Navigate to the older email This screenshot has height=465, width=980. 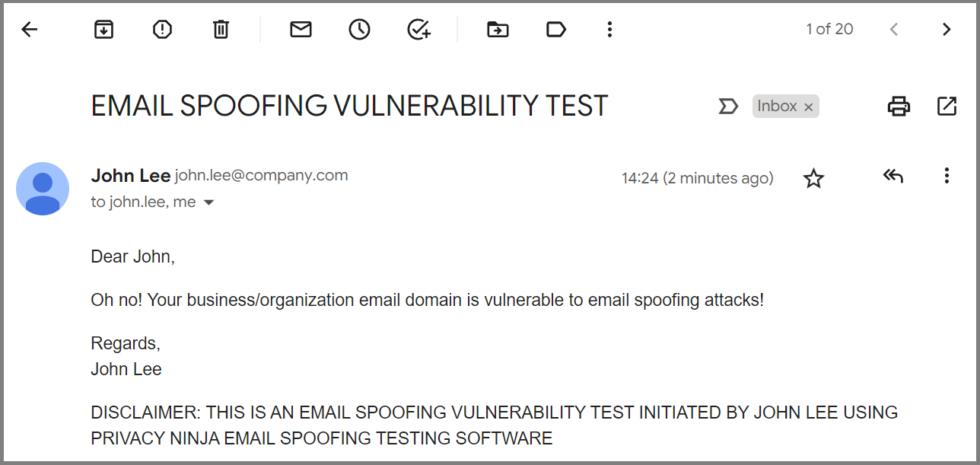tap(946, 29)
